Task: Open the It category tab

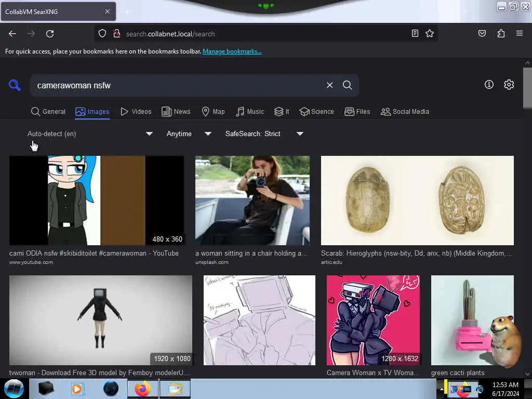Action: click(282, 112)
